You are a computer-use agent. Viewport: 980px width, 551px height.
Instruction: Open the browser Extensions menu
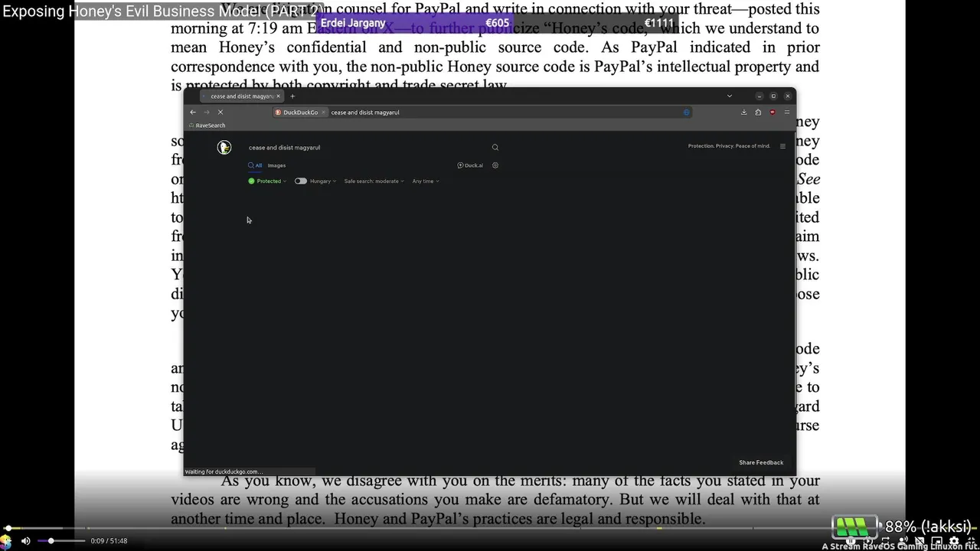coord(758,112)
